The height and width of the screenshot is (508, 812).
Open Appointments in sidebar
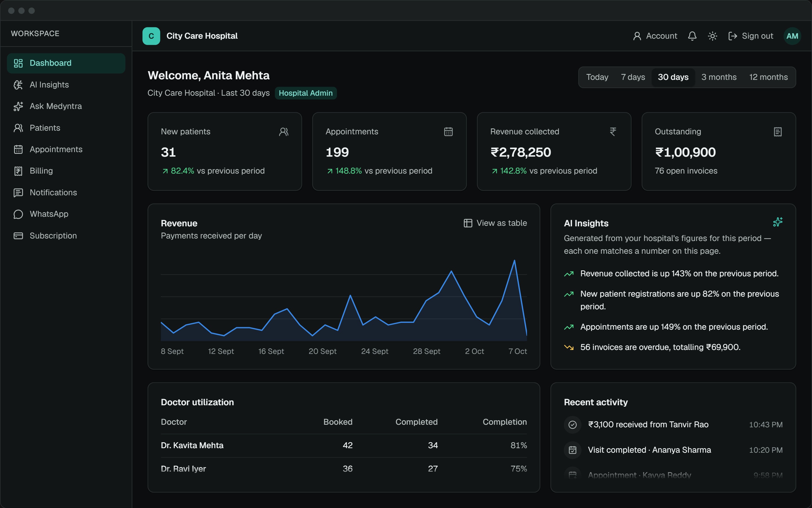66,150
